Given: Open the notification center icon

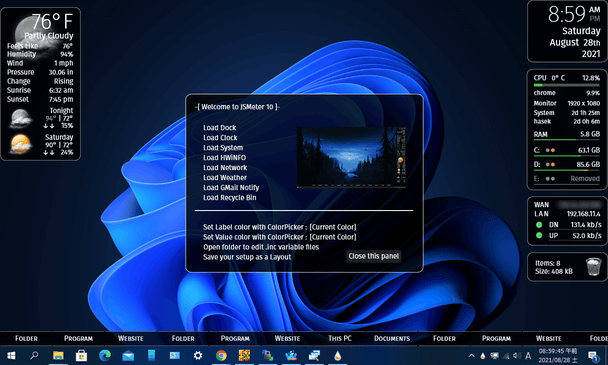Looking at the screenshot, I should coord(593,355).
